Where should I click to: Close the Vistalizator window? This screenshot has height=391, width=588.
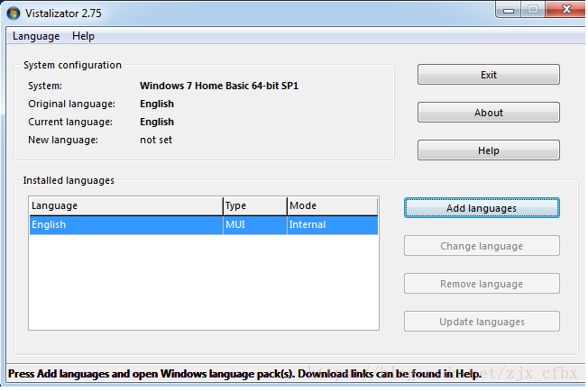click(566, 9)
